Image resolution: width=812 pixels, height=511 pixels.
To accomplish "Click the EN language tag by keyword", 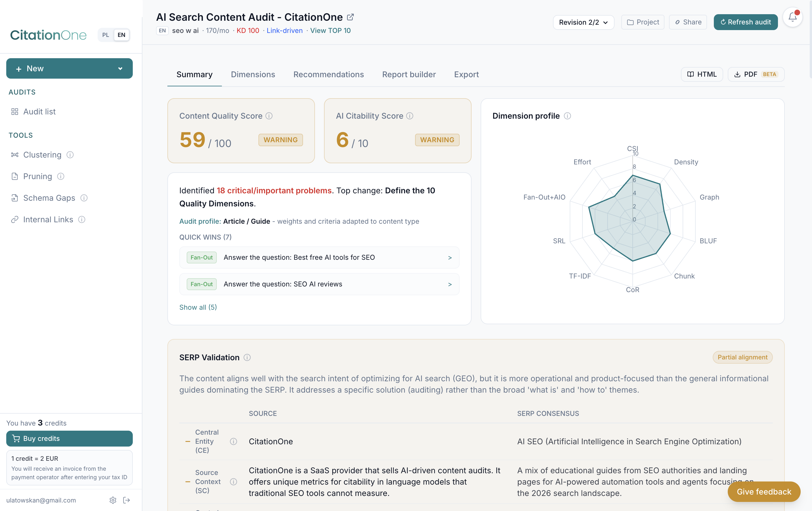I will (x=162, y=30).
